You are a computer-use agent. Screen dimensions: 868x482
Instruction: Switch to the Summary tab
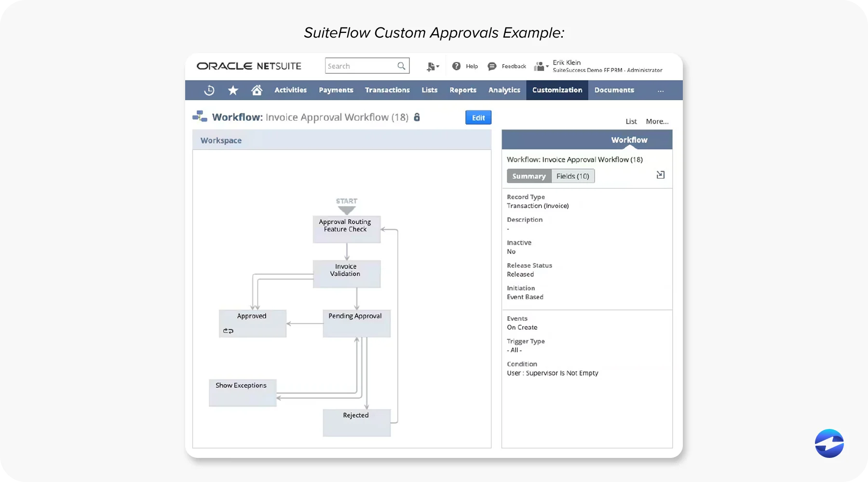pos(529,176)
